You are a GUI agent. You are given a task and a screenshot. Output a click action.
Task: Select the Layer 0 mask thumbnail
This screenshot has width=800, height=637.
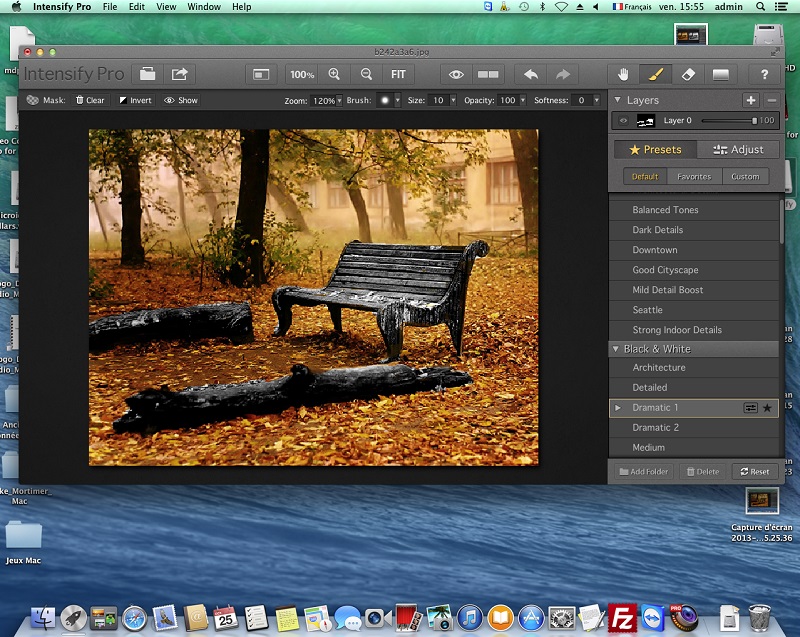(x=645, y=121)
